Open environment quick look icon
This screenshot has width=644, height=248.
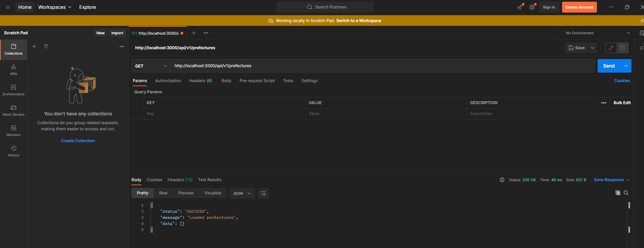pos(641,33)
